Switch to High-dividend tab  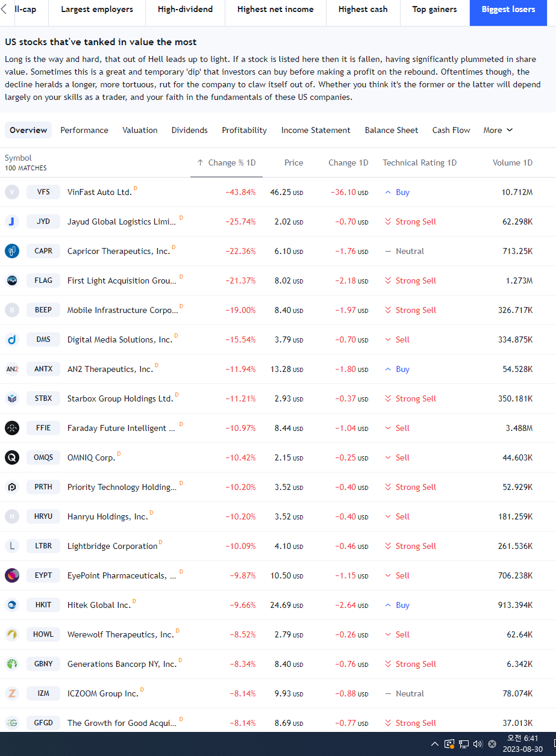[185, 9]
